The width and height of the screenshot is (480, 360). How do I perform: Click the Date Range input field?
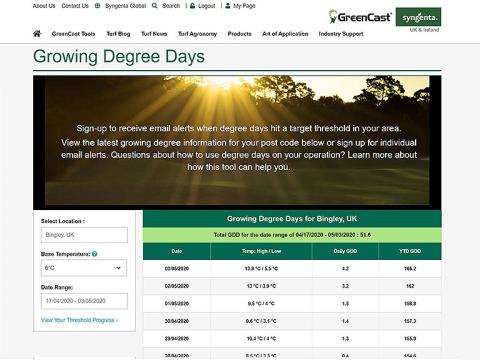pyautogui.click(x=84, y=301)
